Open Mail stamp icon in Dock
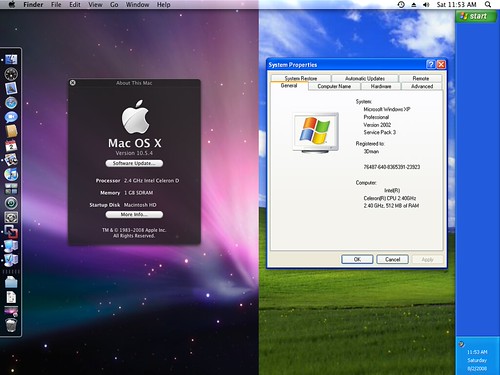 coord(11,88)
